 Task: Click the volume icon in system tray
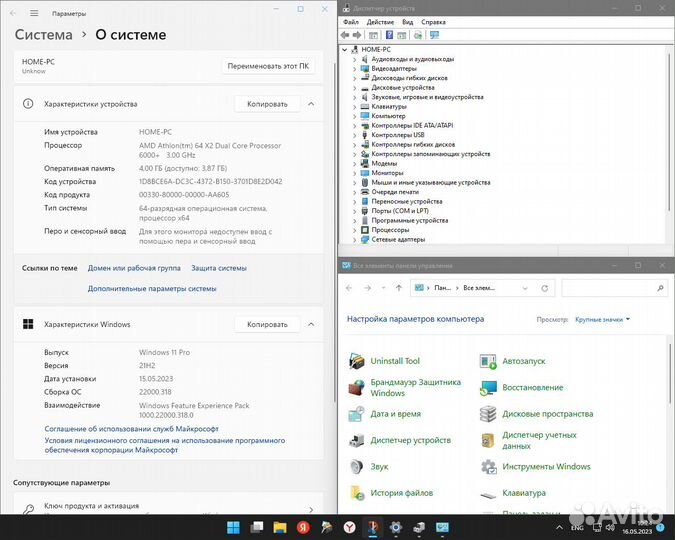pyautogui.click(x=610, y=528)
